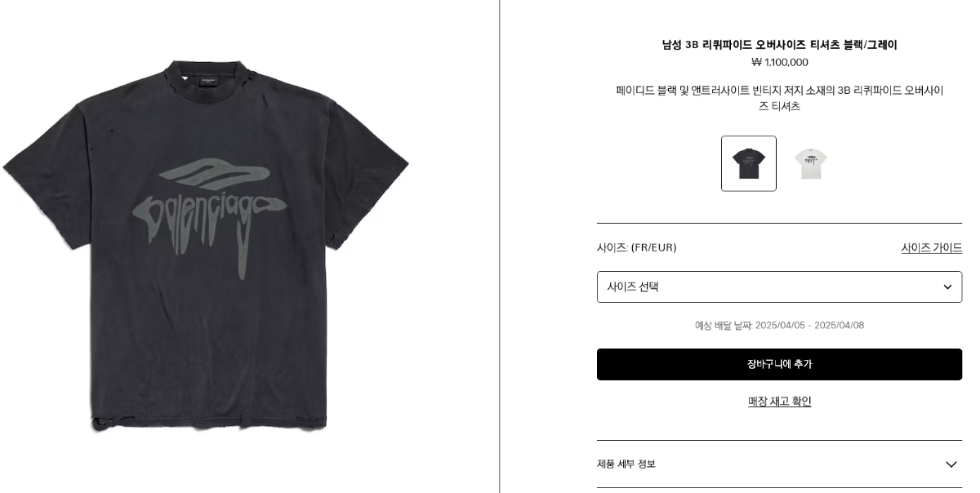Select the black t-shirt color thumbnail

click(749, 164)
